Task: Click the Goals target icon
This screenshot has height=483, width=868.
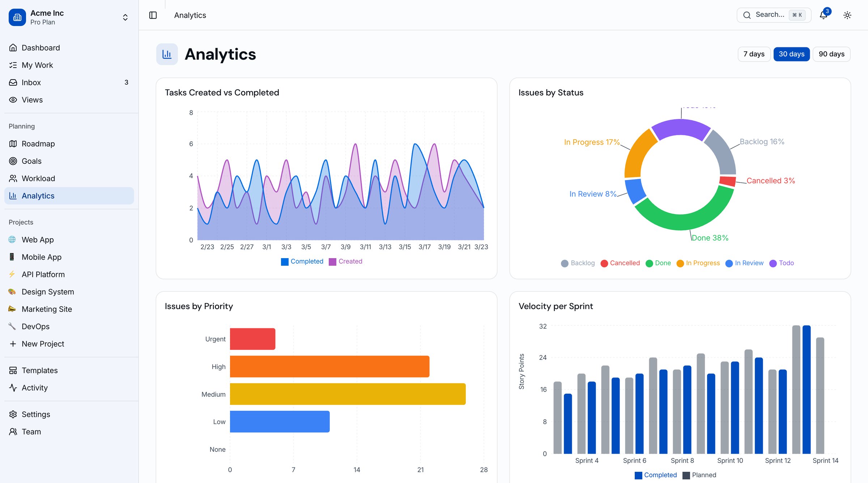Action: click(x=13, y=161)
